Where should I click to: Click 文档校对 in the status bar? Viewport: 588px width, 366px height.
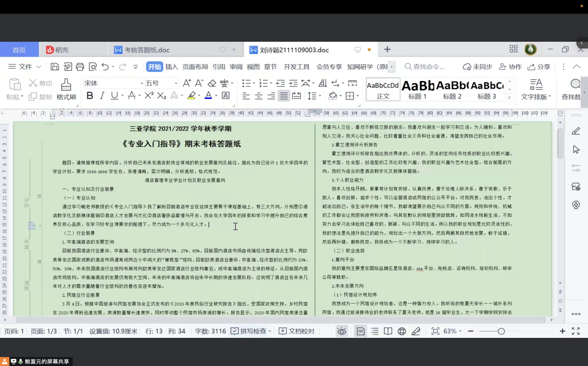(296, 331)
